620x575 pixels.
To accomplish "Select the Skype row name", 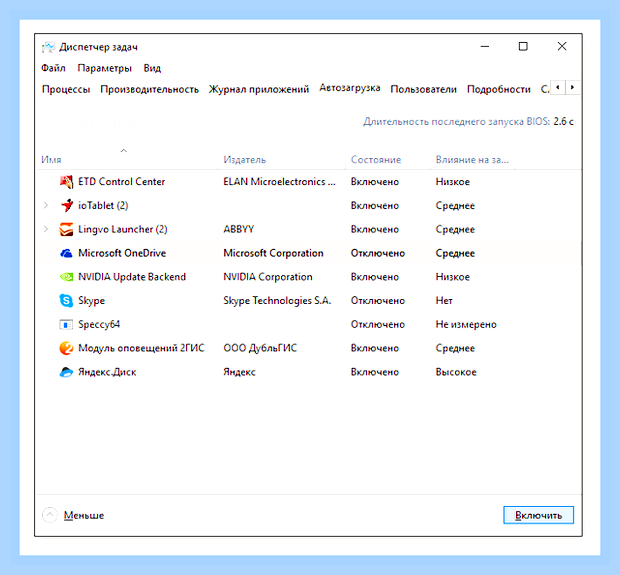I will (x=92, y=301).
